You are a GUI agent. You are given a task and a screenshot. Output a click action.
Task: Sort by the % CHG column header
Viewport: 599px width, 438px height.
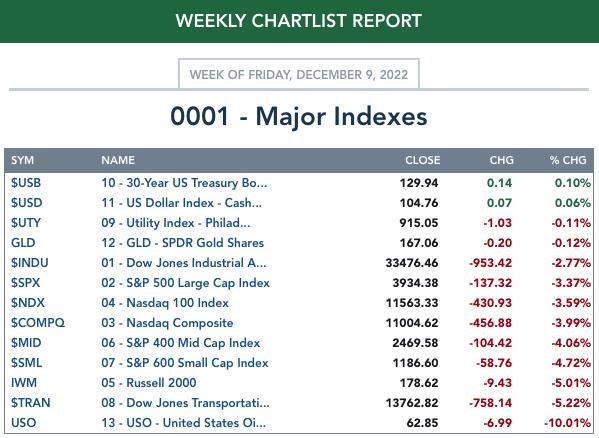pyautogui.click(x=568, y=160)
